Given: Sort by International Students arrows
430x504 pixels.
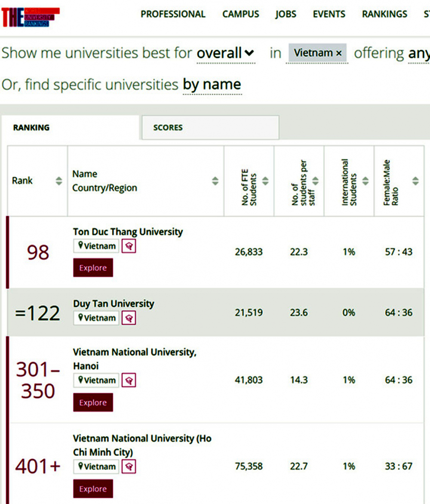Looking at the screenshot, I should point(365,181).
